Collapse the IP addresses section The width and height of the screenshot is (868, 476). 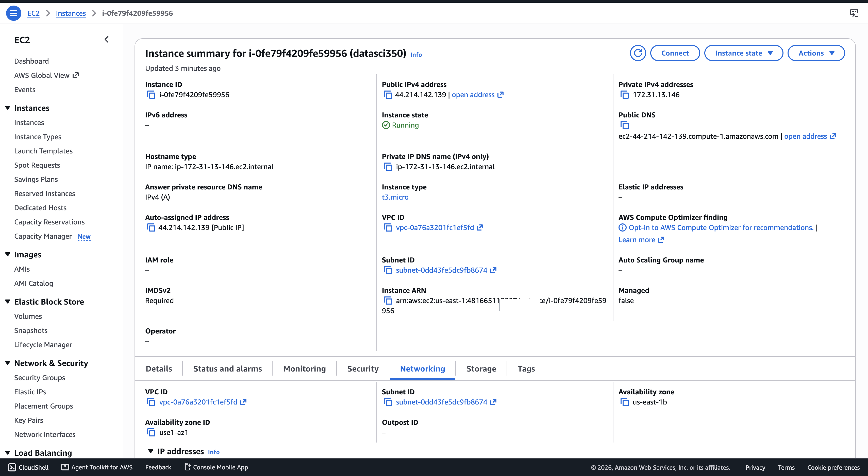coord(151,451)
